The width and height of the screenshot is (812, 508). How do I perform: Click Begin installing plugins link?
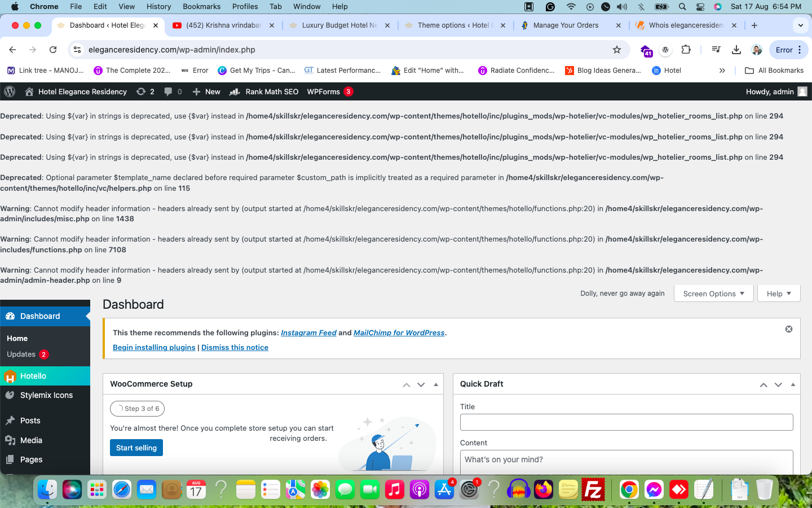[x=154, y=347]
